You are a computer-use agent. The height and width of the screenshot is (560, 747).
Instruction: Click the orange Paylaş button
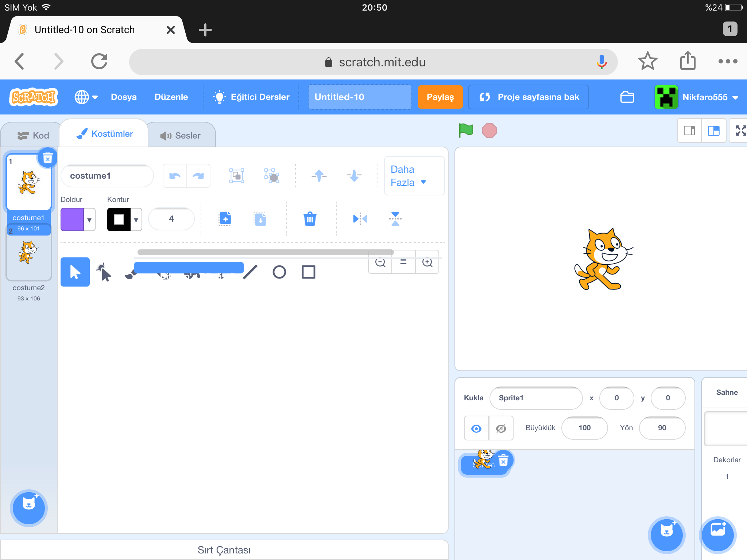[440, 97]
